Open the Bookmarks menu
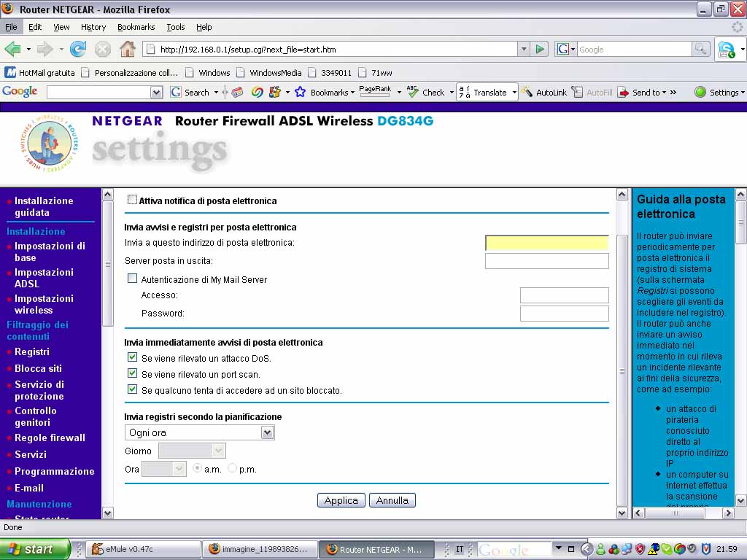 [x=136, y=27]
